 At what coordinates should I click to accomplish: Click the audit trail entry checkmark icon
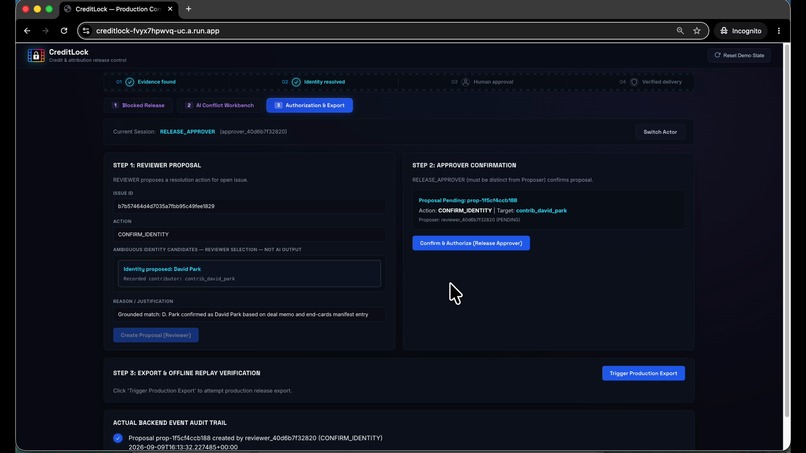[118, 438]
